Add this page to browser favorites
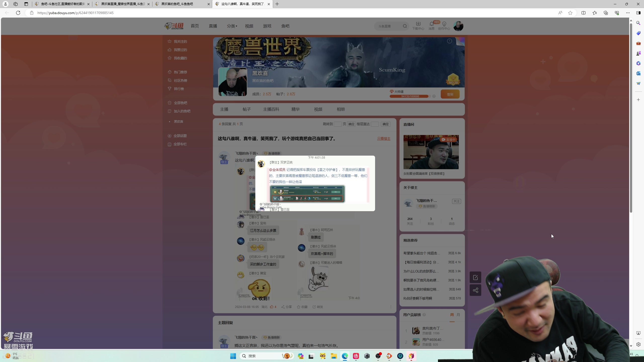The height and width of the screenshot is (362, 644). (x=570, y=13)
